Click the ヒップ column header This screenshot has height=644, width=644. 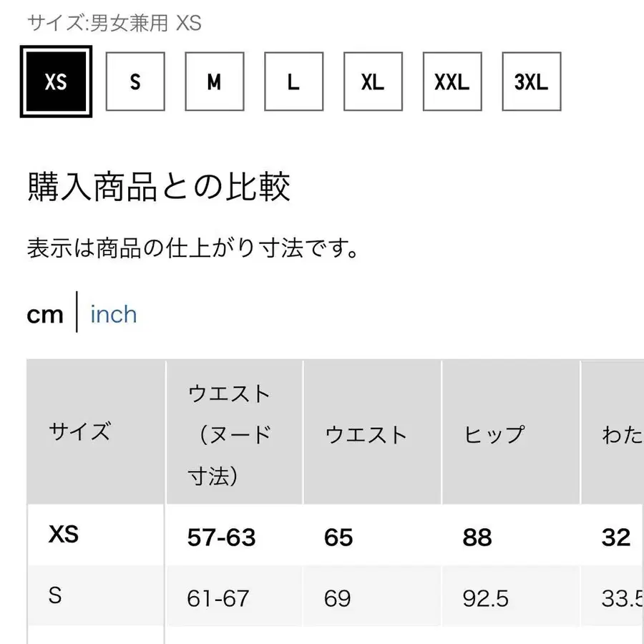494,434
